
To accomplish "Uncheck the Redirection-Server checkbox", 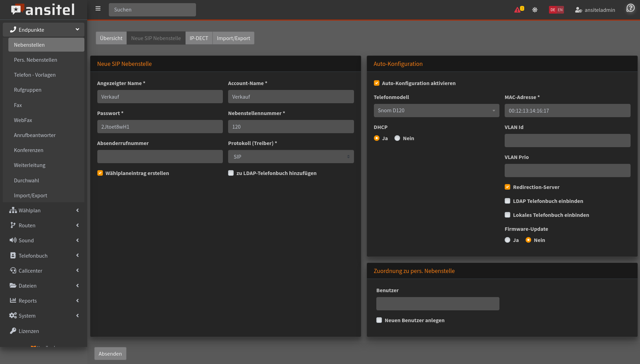I will click(507, 187).
